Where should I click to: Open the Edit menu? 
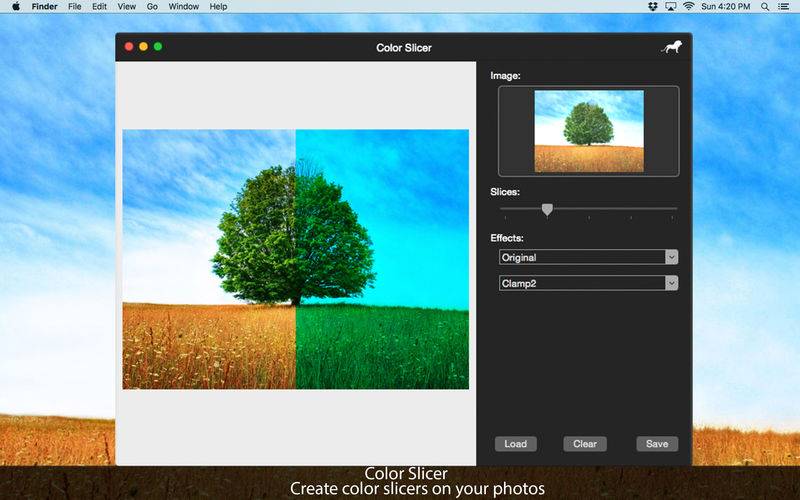(99, 7)
